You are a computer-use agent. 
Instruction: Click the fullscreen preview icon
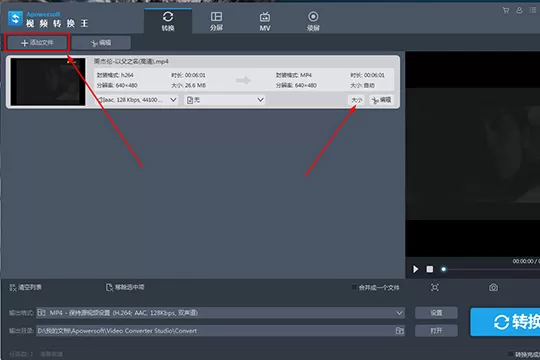[435, 287]
